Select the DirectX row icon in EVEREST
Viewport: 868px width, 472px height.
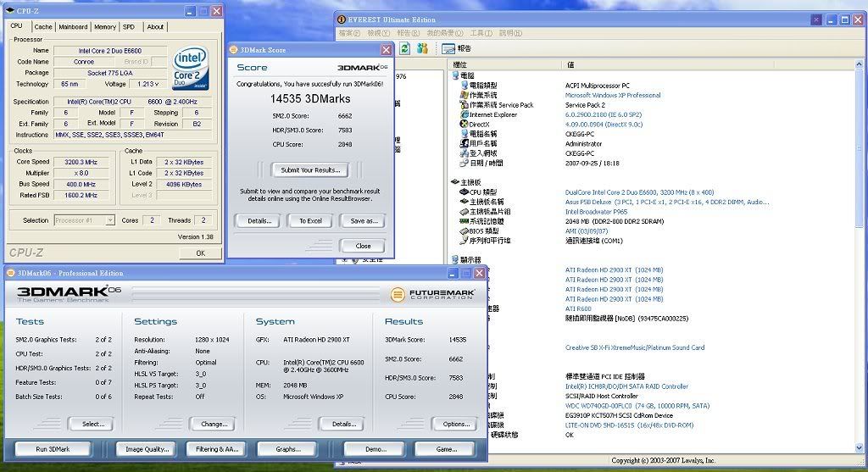click(x=465, y=124)
